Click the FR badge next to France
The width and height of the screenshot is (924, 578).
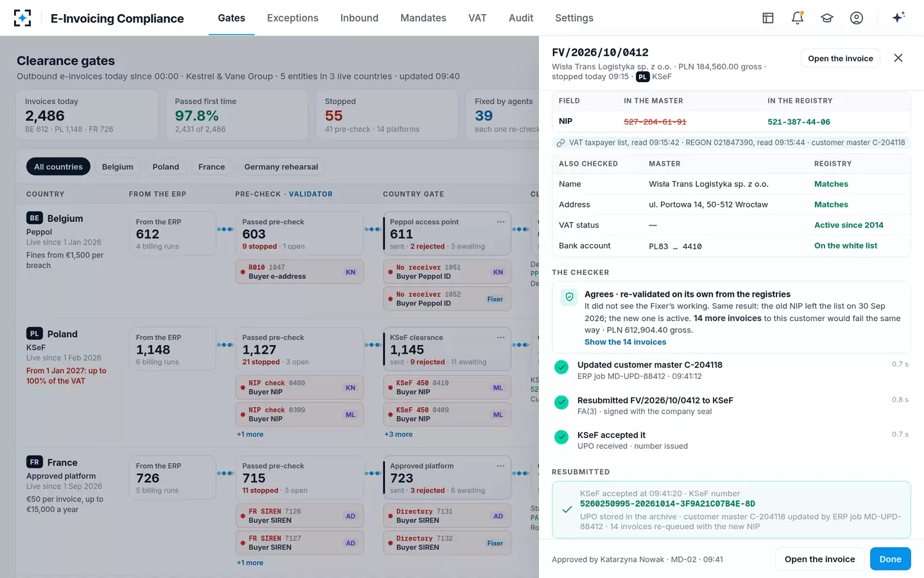(35, 462)
